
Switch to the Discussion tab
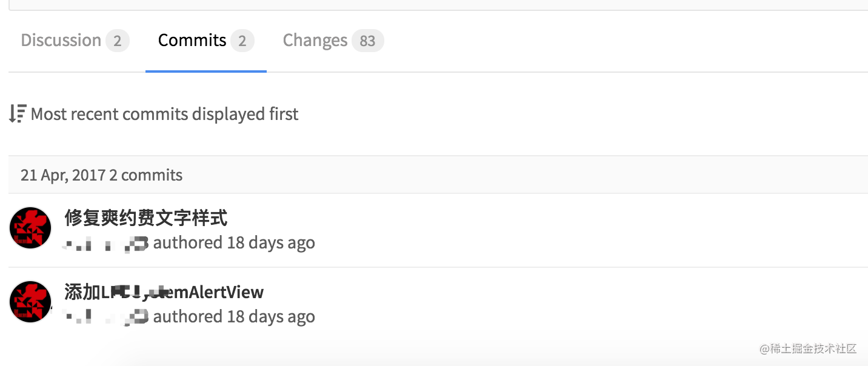pyautogui.click(x=75, y=41)
